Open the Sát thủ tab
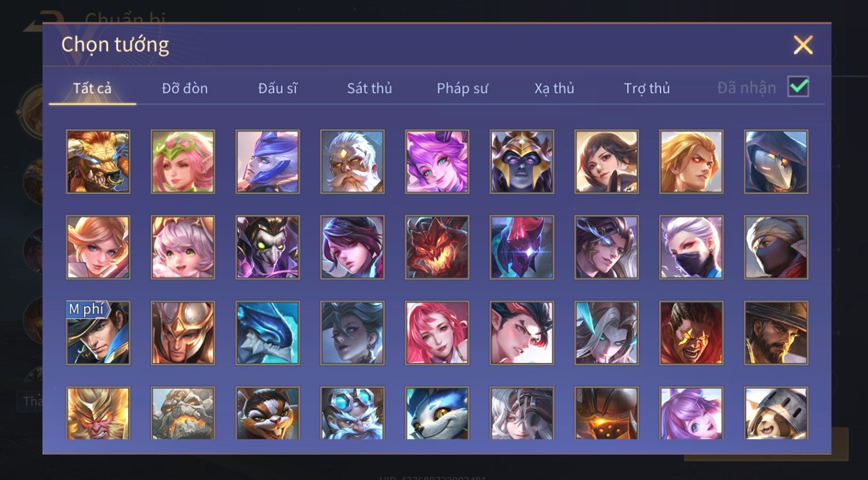868x480 pixels. [x=369, y=88]
